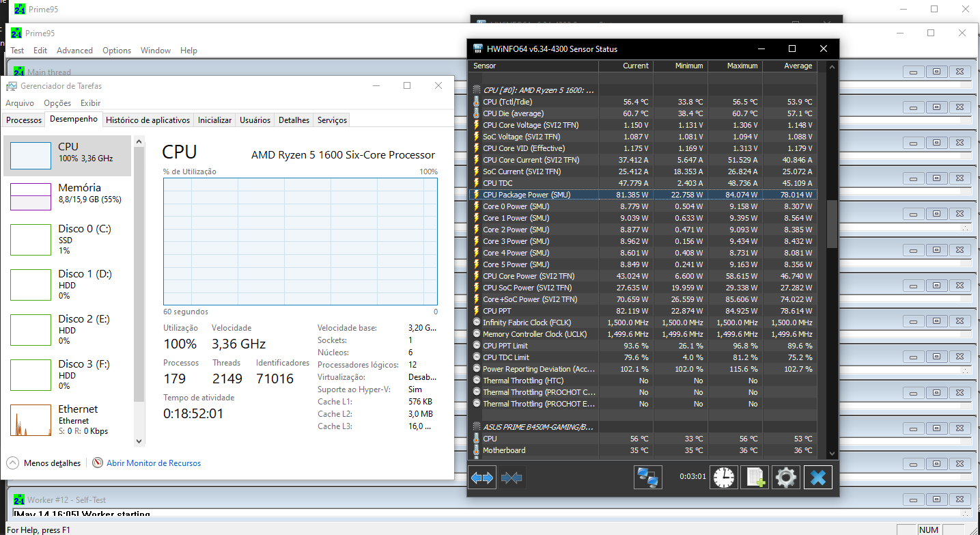The image size is (980, 535).
Task: Click the Sensor column header in HWiNFO
Action: click(x=533, y=66)
